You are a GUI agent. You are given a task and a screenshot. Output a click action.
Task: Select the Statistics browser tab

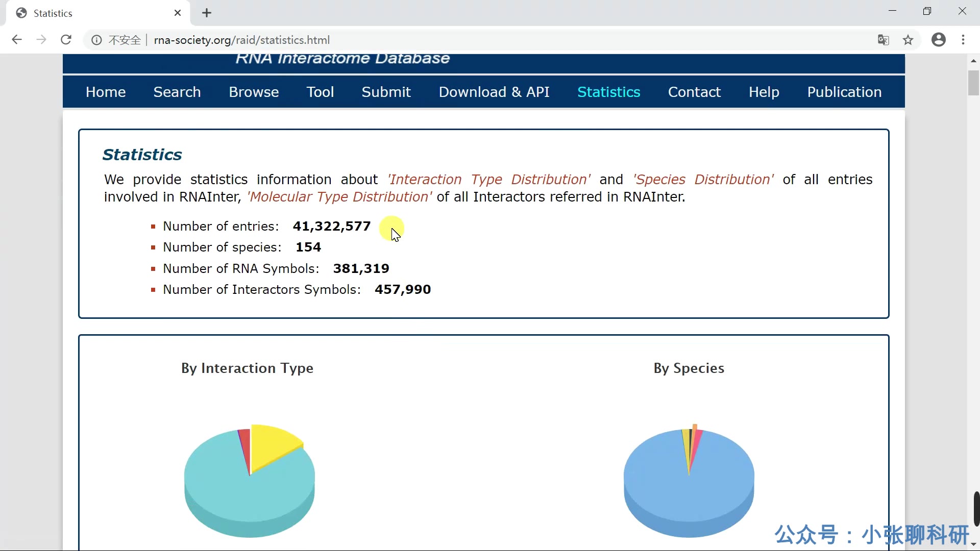point(97,13)
